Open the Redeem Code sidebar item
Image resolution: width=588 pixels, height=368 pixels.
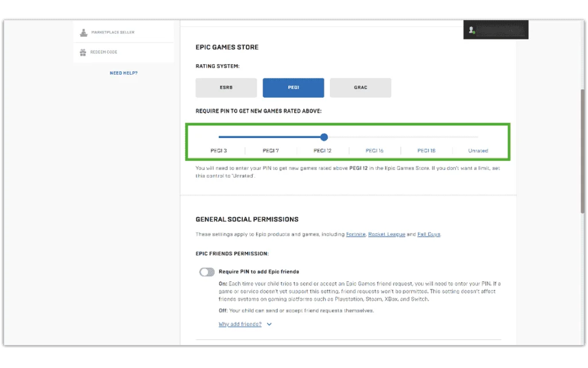click(124, 52)
